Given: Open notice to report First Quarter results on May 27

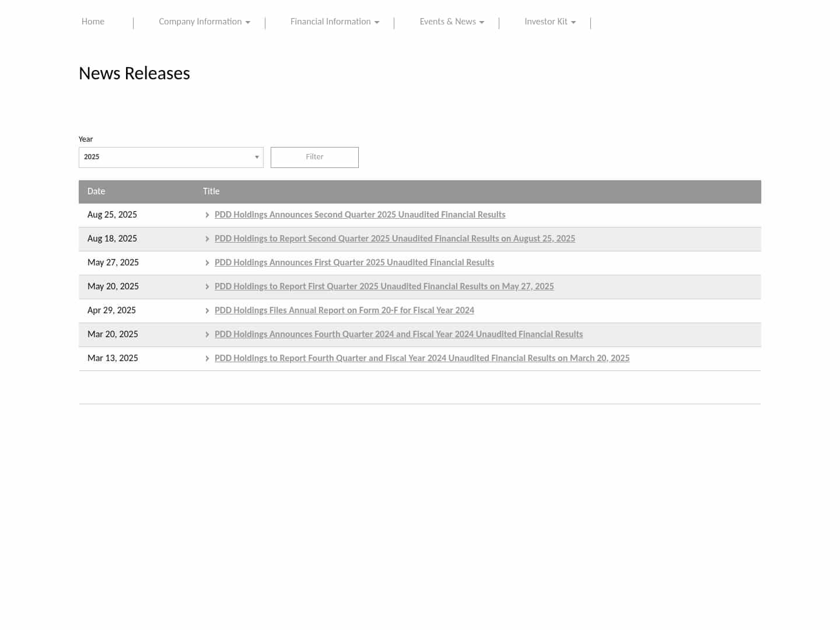Looking at the screenshot, I should pos(384,286).
